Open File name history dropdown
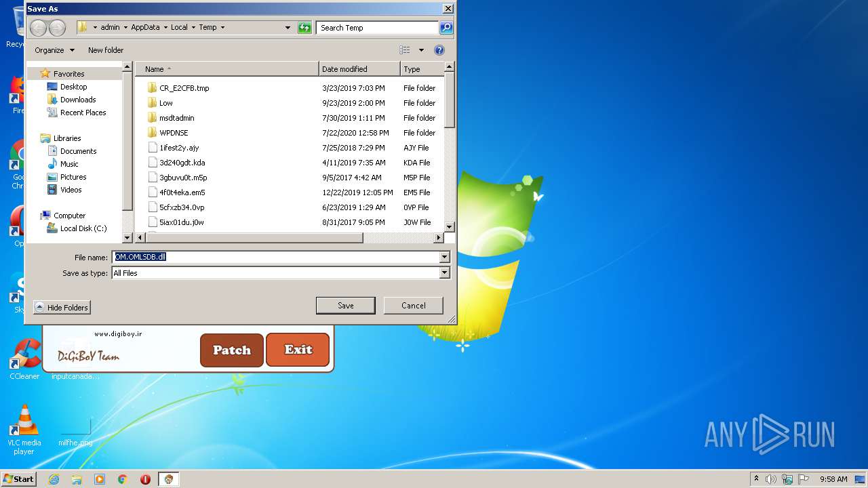Viewport: 868px width, 488px height. (445, 258)
